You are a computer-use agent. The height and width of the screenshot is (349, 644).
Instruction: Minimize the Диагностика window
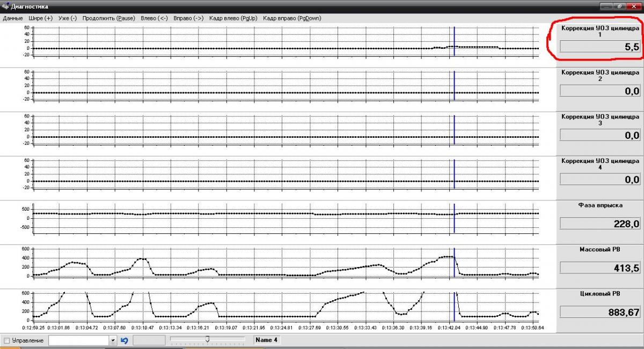(x=608, y=6)
